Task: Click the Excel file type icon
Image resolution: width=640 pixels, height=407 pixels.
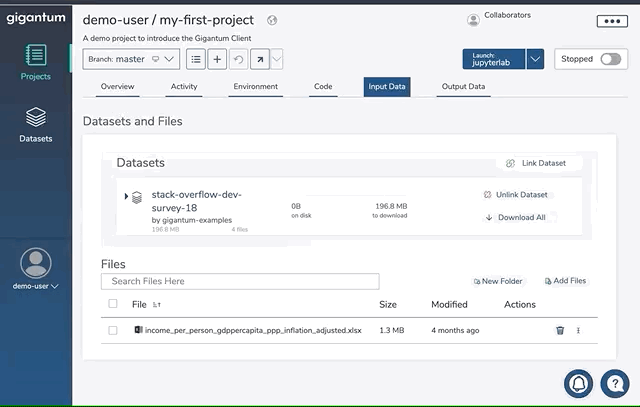Action: [x=138, y=329]
